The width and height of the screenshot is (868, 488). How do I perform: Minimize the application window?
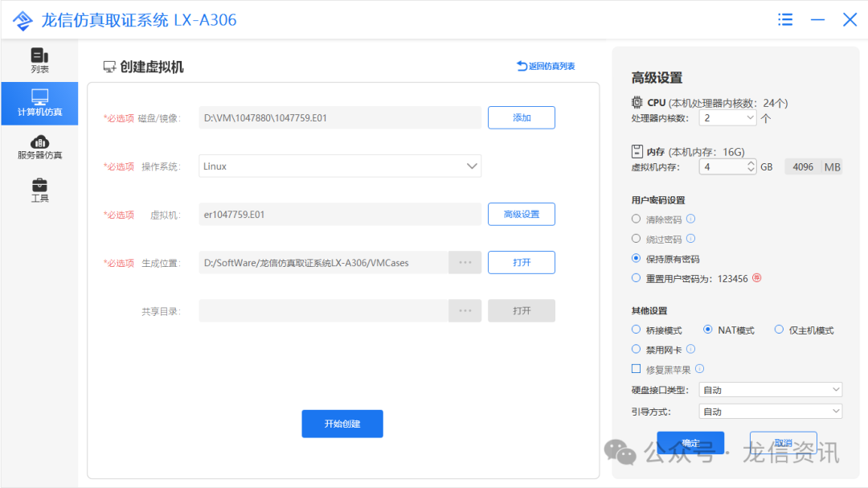click(817, 20)
